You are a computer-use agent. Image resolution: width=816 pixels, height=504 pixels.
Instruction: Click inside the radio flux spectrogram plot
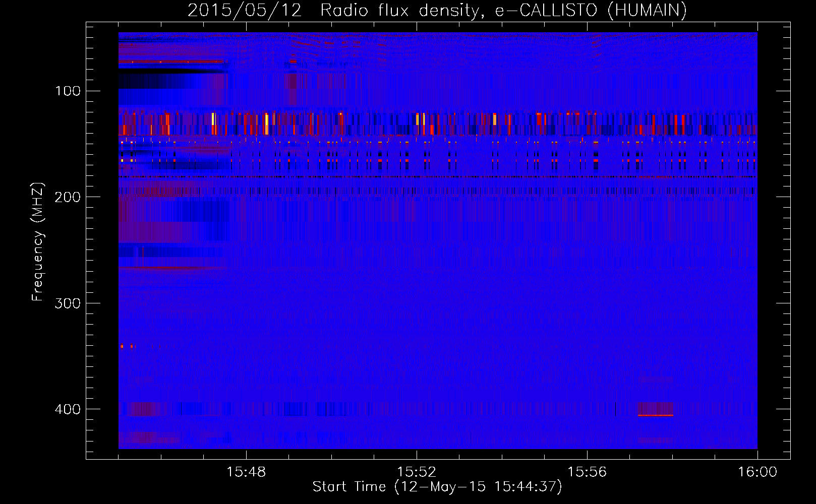pos(438,240)
